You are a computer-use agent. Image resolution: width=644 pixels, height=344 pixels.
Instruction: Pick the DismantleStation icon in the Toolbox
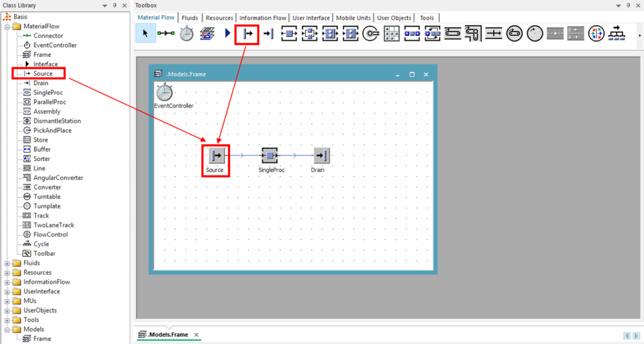tap(350, 34)
